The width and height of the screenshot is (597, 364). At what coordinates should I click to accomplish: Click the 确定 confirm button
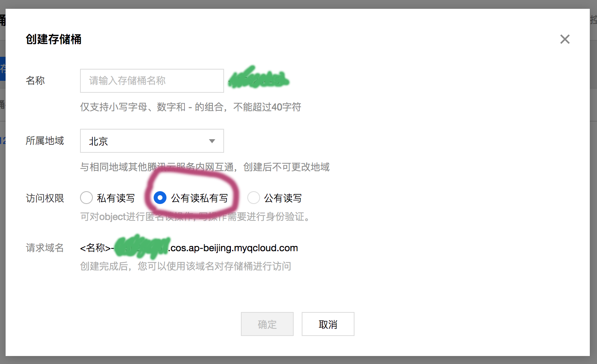tap(267, 324)
